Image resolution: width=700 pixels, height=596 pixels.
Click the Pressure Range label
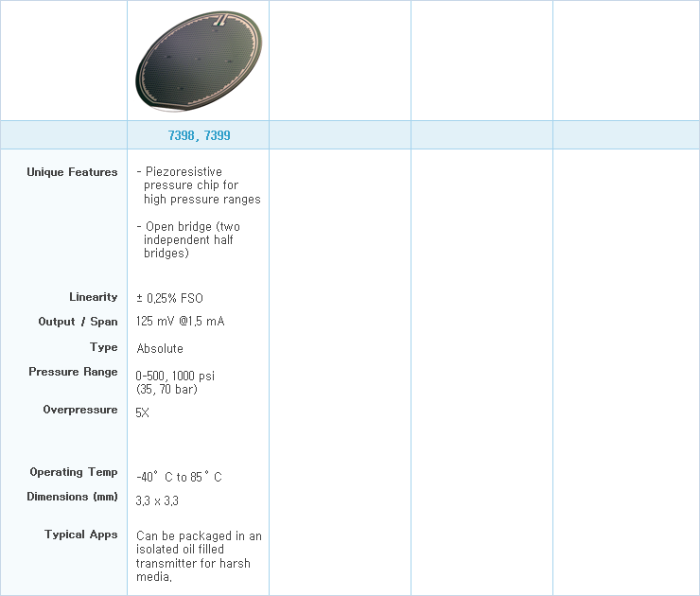(x=73, y=372)
